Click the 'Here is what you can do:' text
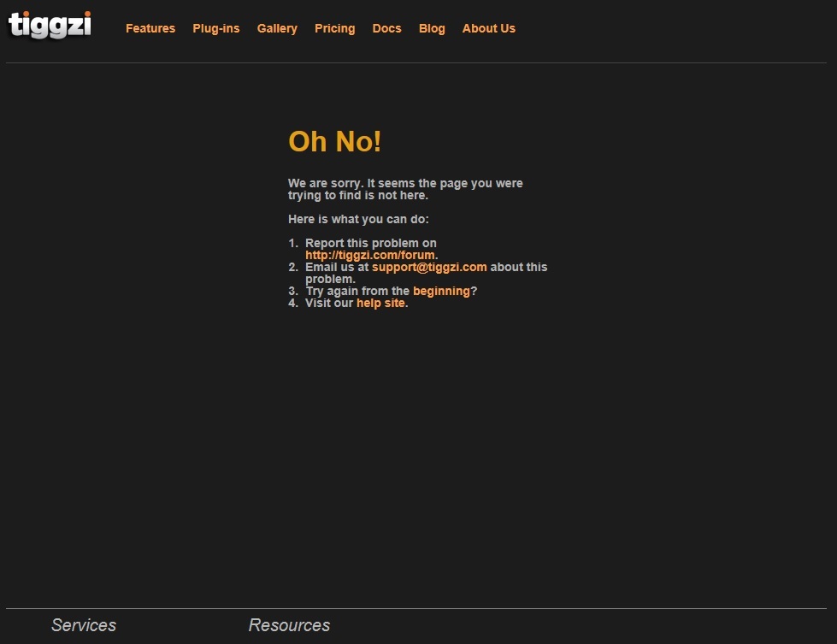The width and height of the screenshot is (837, 644). point(358,219)
